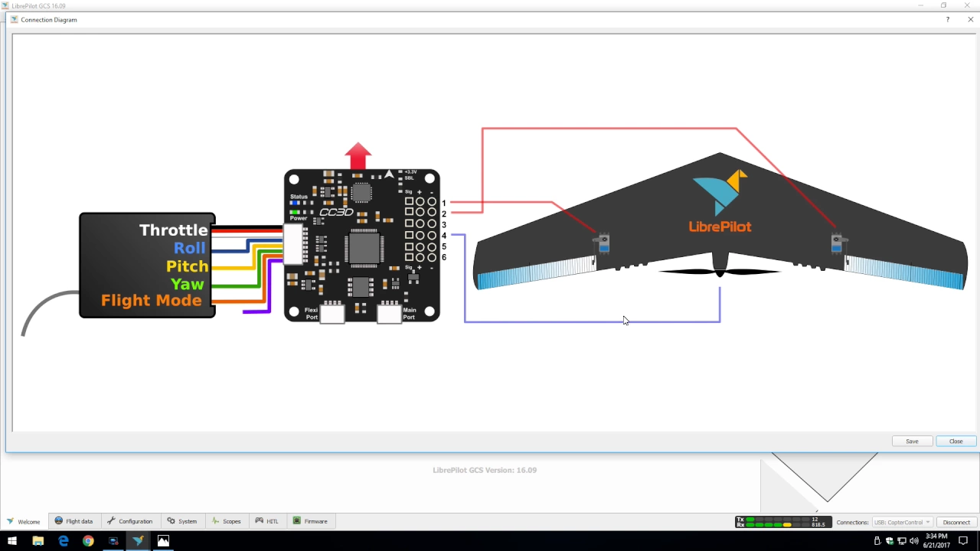Click output channel number 1
The image size is (980, 551).
[x=443, y=203]
